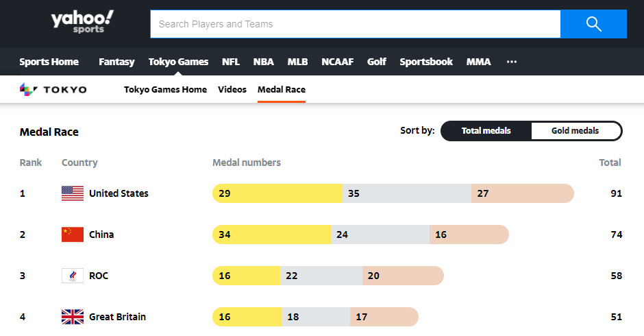Focus the Search Players and Teams field
This screenshot has height=336, width=644.
355,24
